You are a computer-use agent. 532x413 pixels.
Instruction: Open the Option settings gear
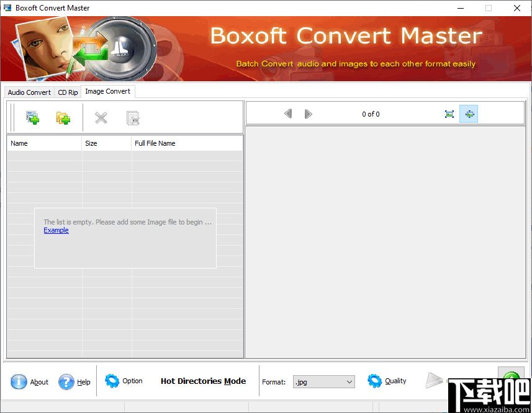(x=113, y=381)
